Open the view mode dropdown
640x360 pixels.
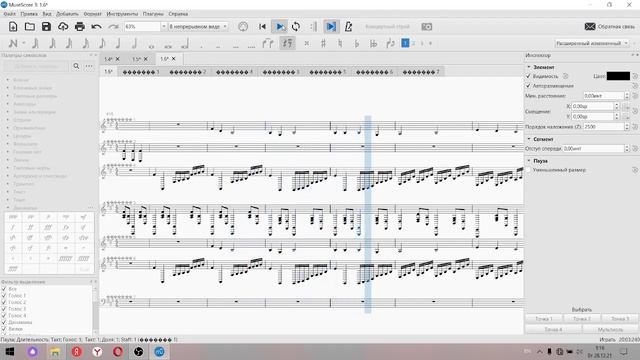tap(198, 27)
